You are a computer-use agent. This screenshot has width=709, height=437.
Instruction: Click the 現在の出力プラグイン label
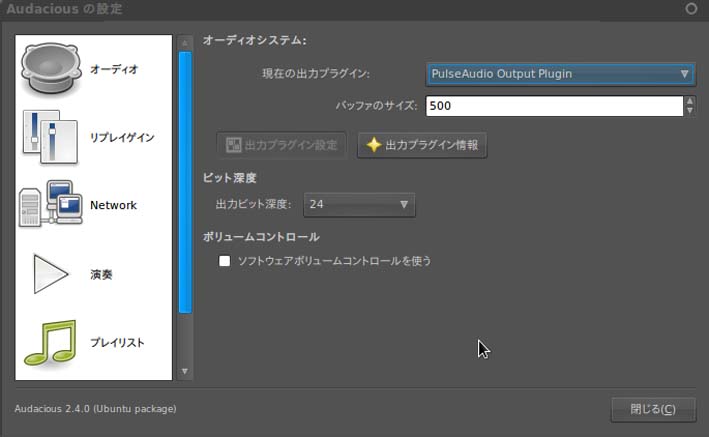[x=316, y=74]
